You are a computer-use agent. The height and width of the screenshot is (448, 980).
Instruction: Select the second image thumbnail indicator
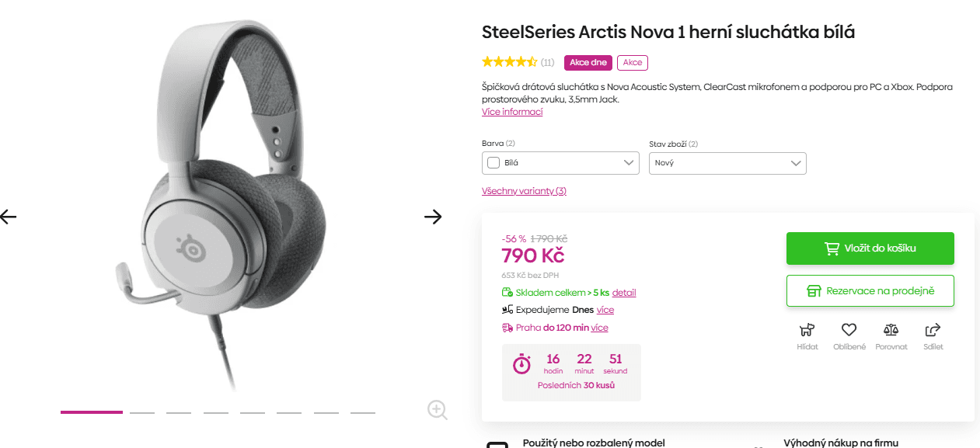click(x=141, y=412)
